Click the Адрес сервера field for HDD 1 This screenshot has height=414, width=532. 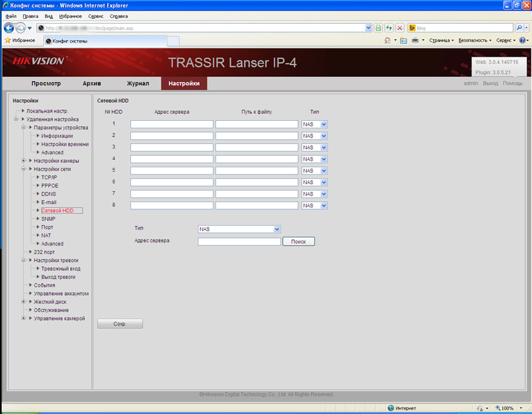[171, 124]
